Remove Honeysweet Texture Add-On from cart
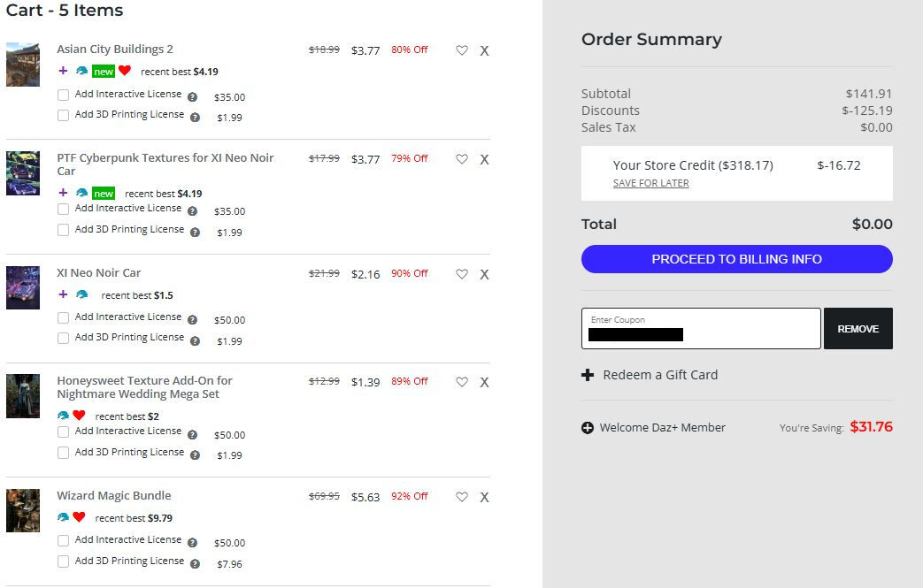 (484, 382)
